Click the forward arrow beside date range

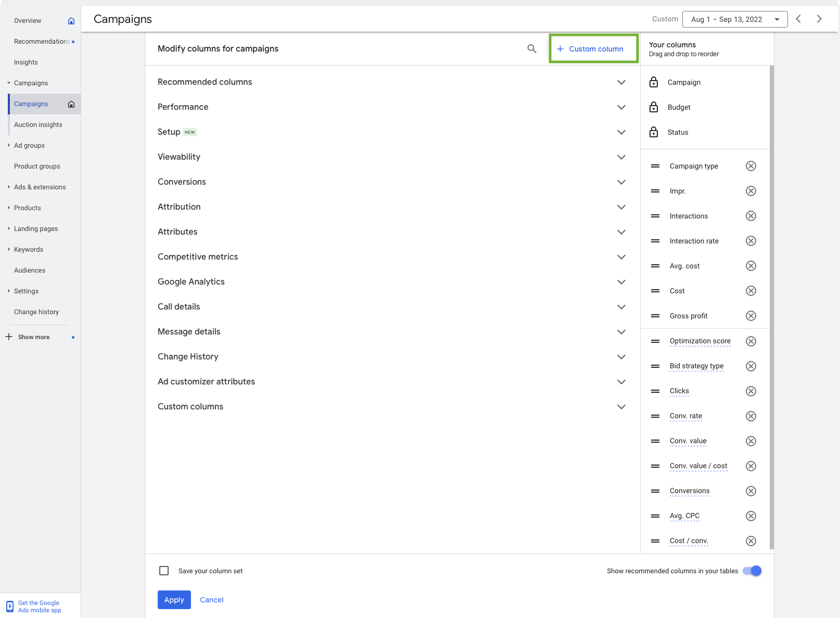pyautogui.click(x=819, y=19)
